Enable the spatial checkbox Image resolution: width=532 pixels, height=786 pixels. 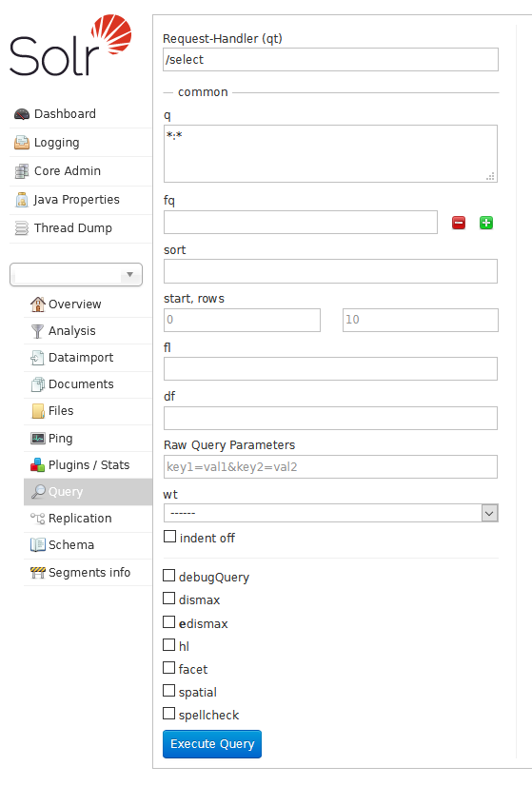click(169, 691)
